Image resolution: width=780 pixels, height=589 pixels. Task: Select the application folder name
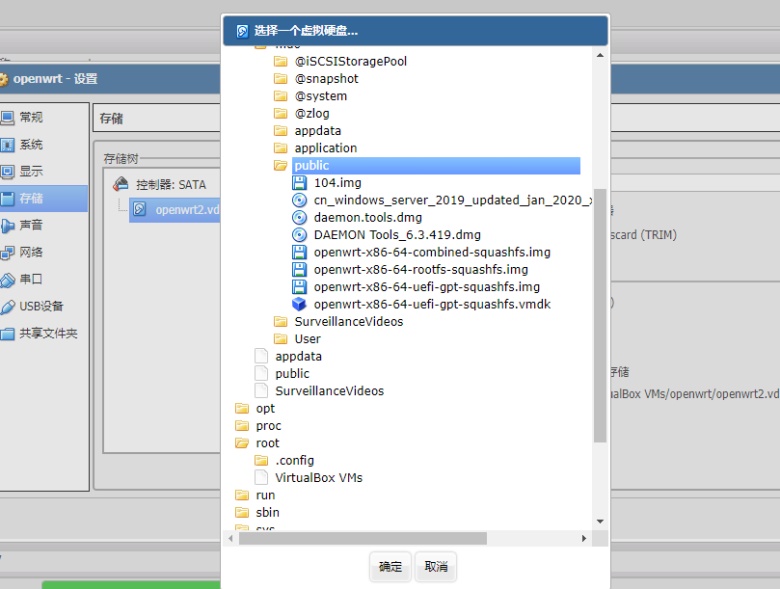coord(326,148)
